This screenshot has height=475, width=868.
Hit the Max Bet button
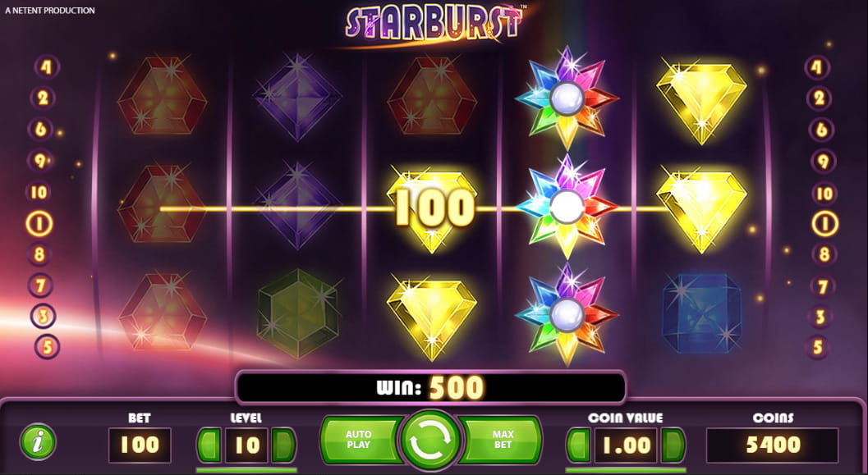(x=502, y=440)
